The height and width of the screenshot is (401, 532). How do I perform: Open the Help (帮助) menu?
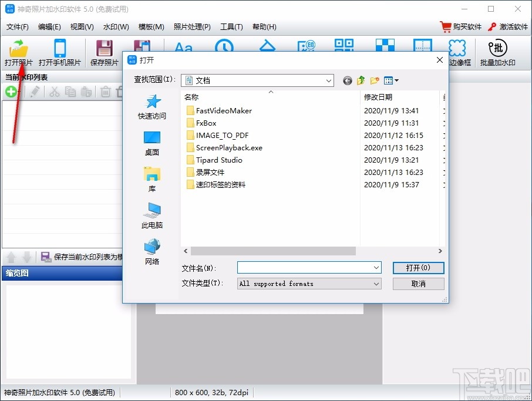(264, 27)
